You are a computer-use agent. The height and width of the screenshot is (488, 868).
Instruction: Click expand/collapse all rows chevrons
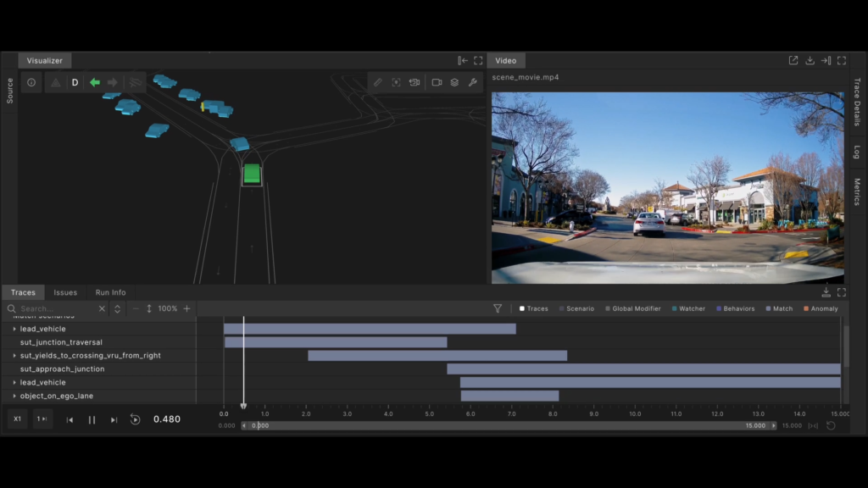pyautogui.click(x=117, y=308)
